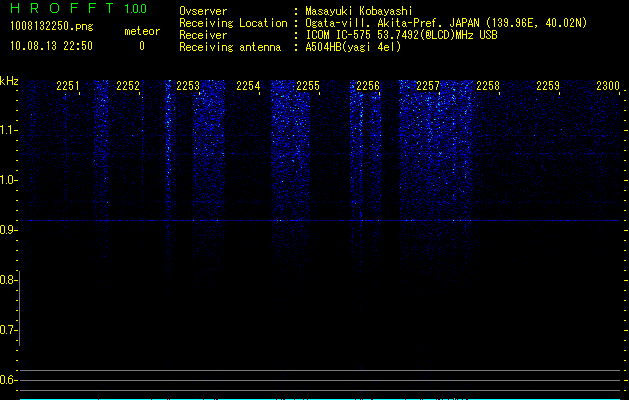Click the 1.1 frequency axis label

click(x=7, y=130)
